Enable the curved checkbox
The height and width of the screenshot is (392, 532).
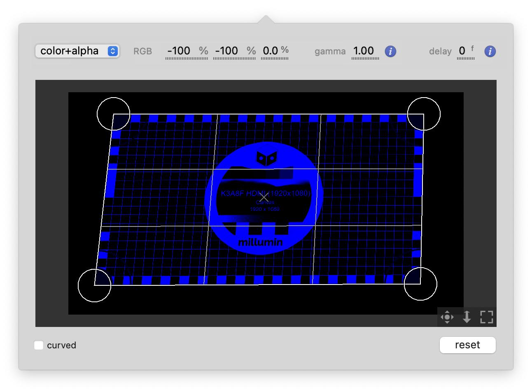tap(39, 345)
